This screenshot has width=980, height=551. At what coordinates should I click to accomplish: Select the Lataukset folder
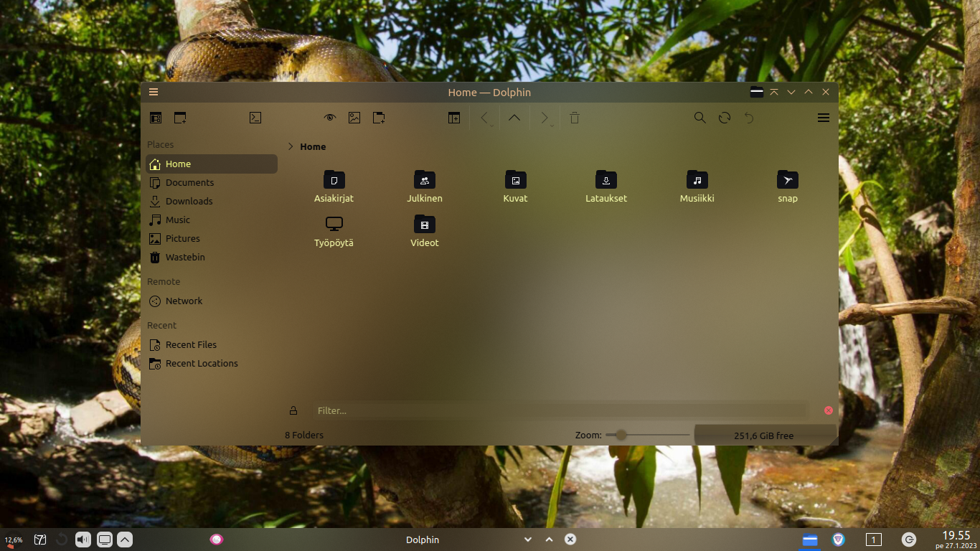click(x=606, y=187)
